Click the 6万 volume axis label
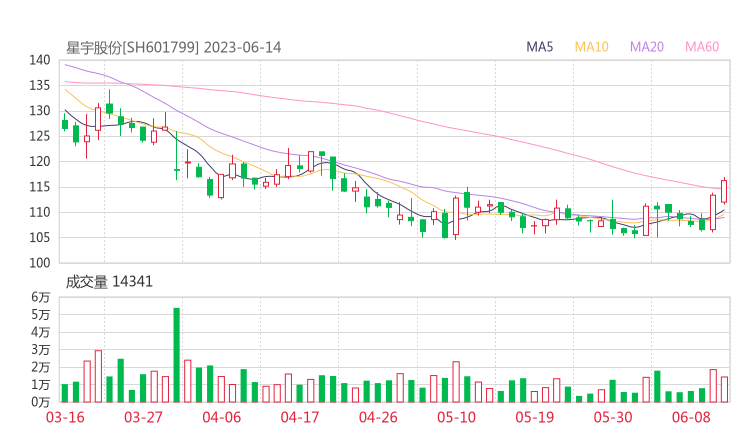 pyautogui.click(x=40, y=297)
